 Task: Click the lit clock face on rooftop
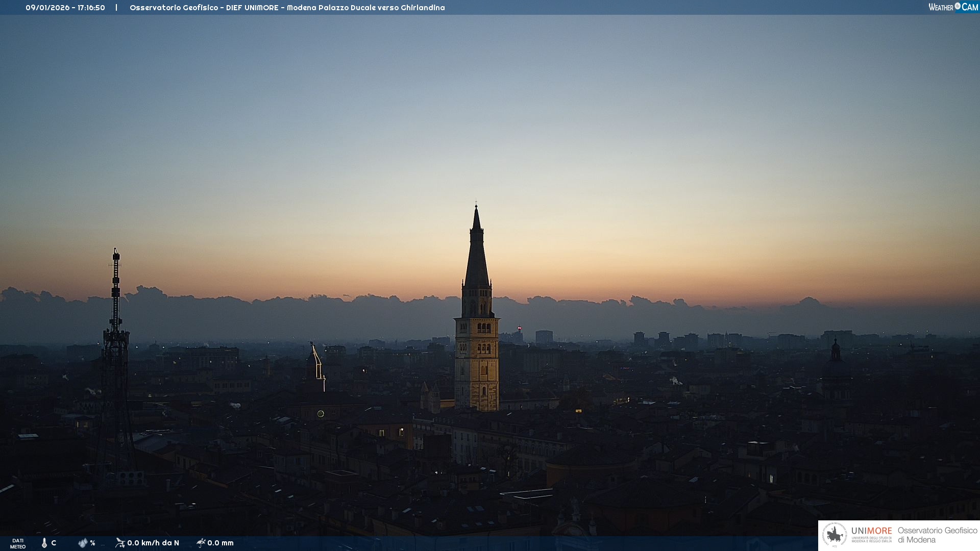(x=321, y=414)
